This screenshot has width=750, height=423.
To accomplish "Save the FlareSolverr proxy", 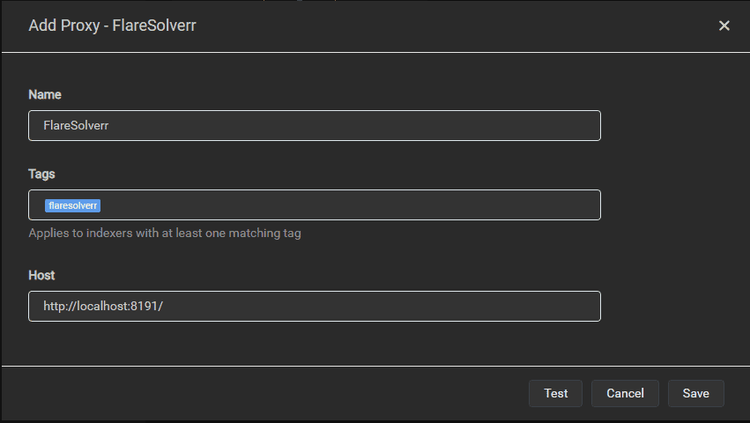I will [696, 393].
